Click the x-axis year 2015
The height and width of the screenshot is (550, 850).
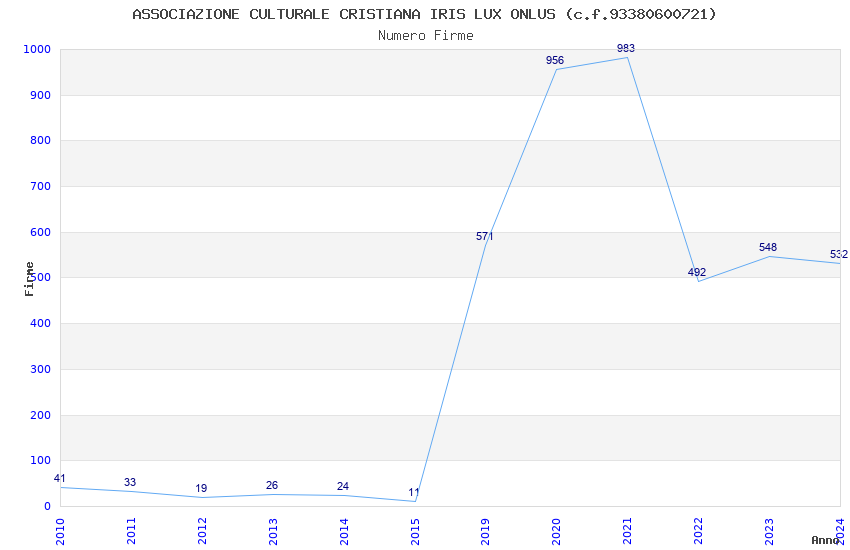[x=415, y=532]
